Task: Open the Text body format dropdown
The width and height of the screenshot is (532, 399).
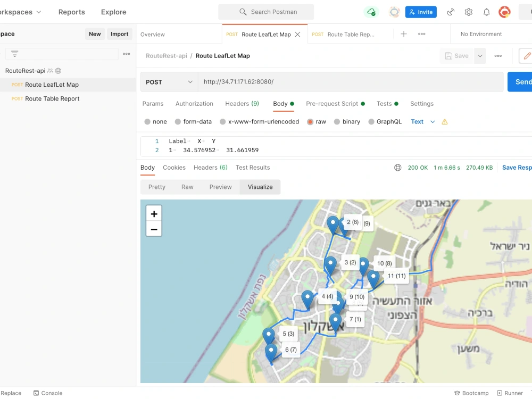Action: click(x=422, y=121)
